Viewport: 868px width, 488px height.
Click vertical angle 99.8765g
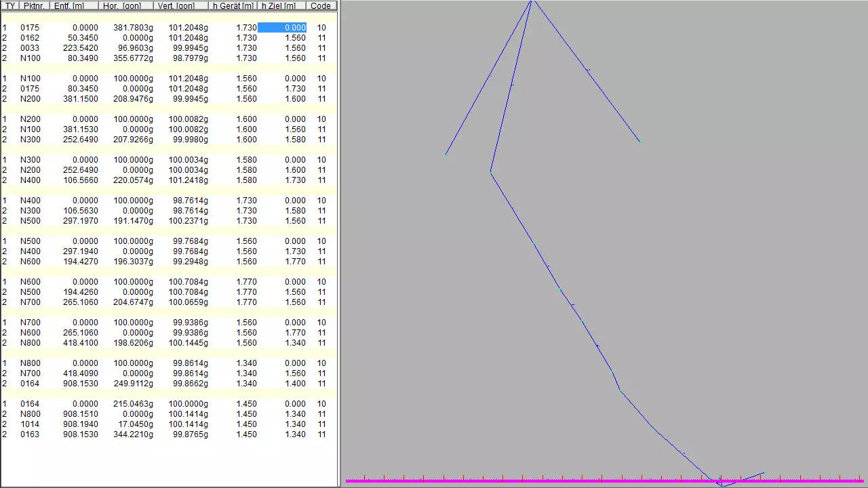point(190,434)
